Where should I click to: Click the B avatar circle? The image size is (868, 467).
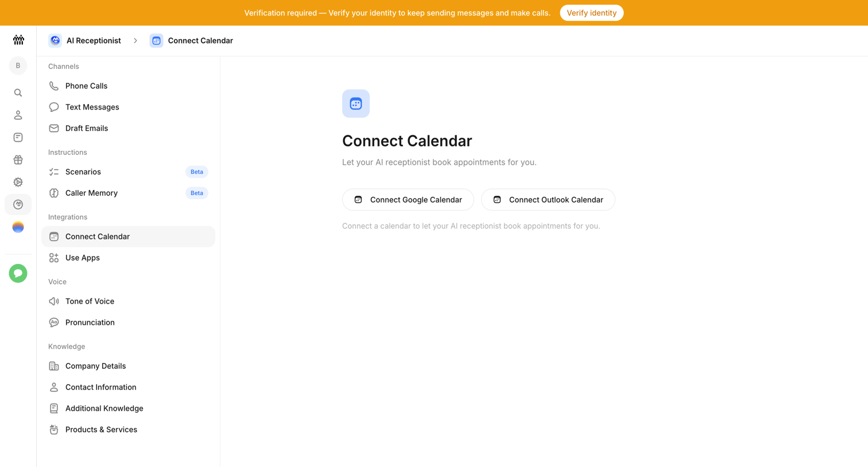(x=18, y=65)
